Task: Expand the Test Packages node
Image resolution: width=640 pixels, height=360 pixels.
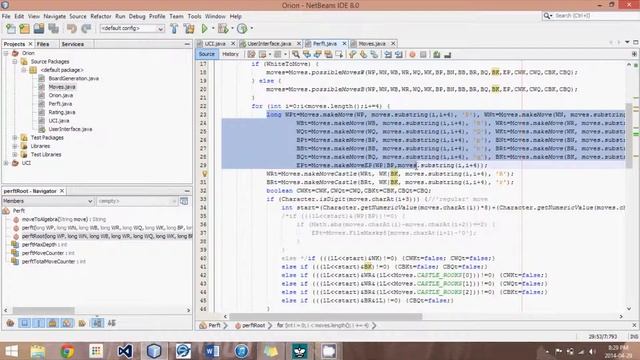Action: coord(15,138)
